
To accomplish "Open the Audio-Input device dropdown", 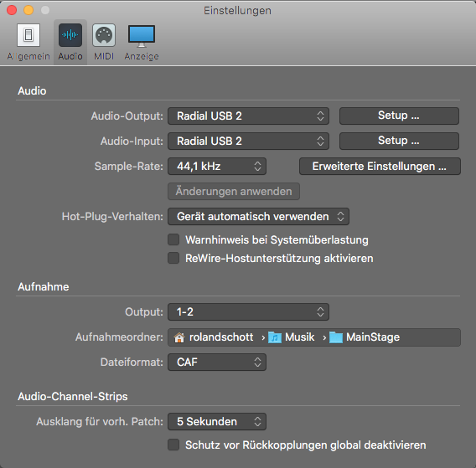I will [248, 141].
